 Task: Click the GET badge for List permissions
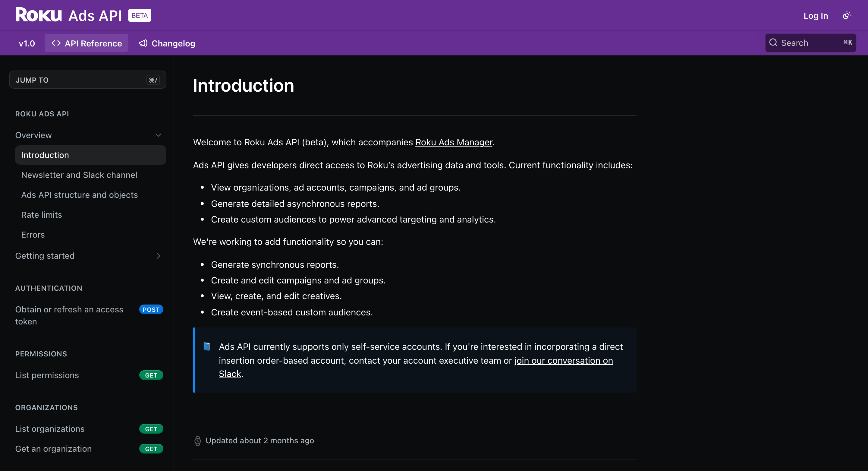[151, 375]
